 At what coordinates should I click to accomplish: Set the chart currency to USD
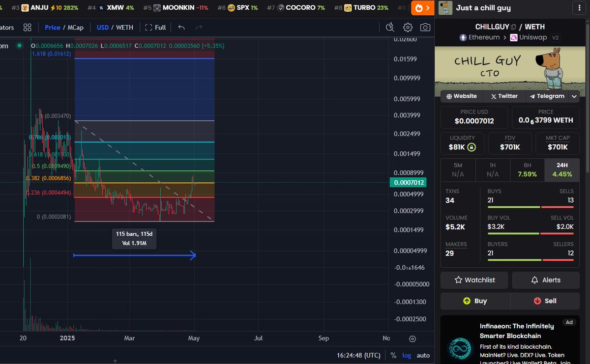coord(102,28)
